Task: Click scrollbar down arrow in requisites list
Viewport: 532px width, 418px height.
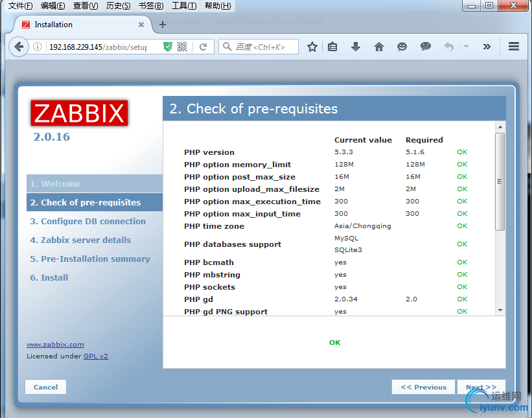Action: pos(500,310)
